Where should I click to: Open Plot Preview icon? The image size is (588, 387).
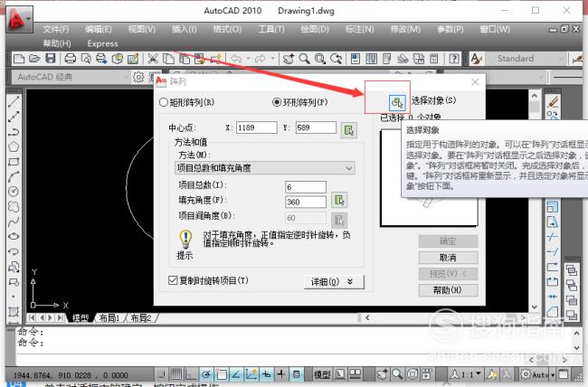pyautogui.click(x=86, y=59)
